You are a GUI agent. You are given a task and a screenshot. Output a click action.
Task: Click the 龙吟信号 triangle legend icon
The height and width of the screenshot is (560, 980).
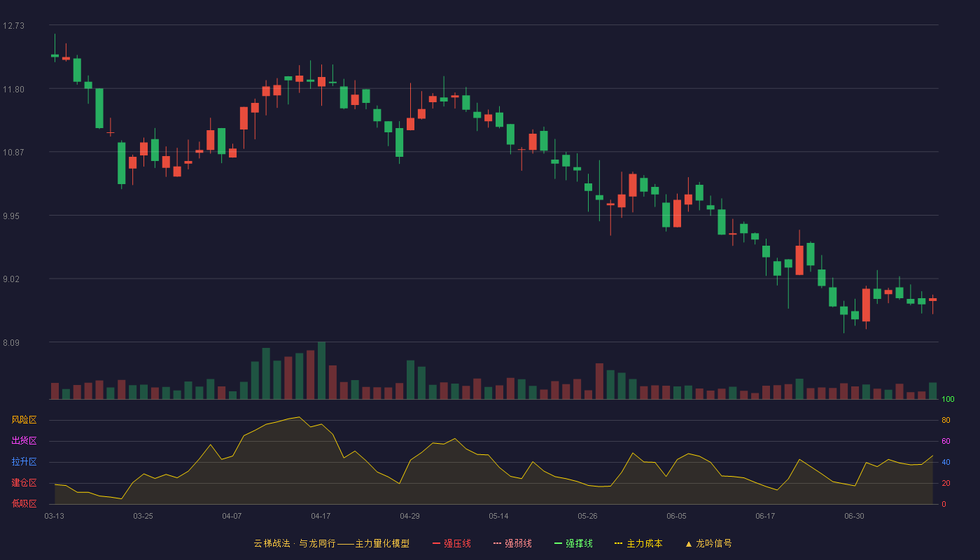click(689, 543)
